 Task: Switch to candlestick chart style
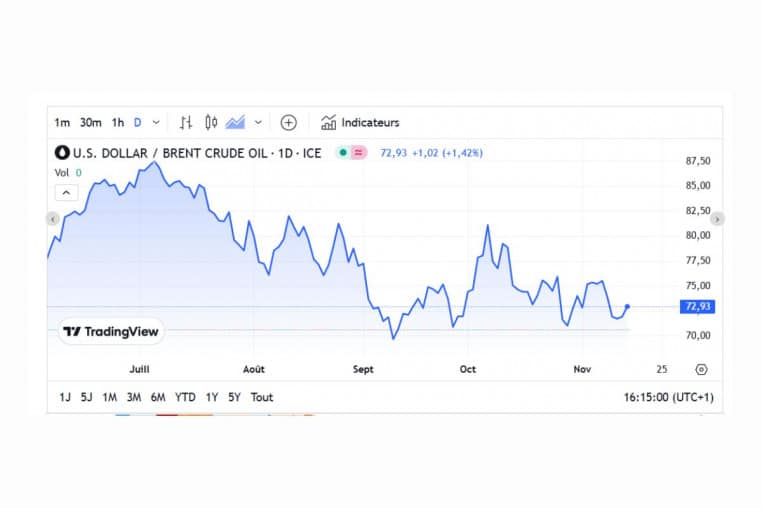211,123
